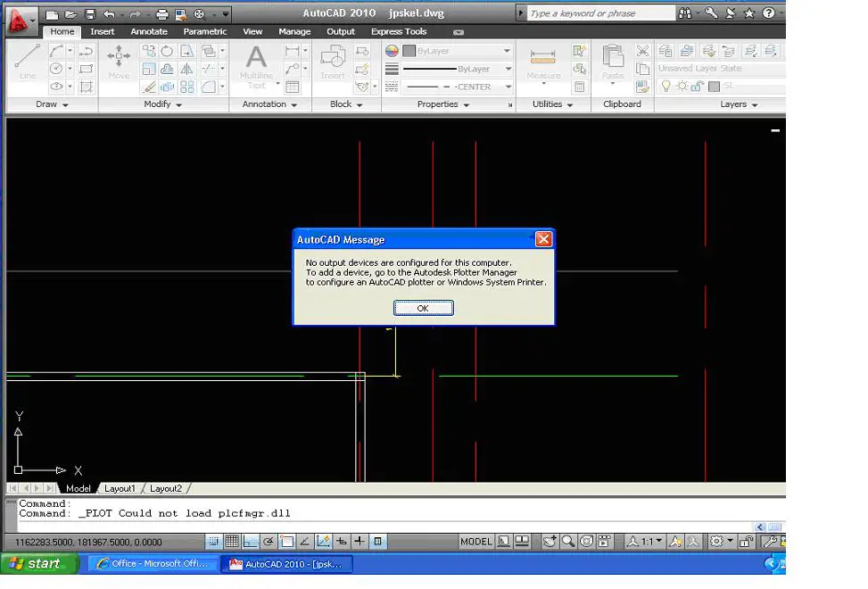Screen dimensions: 868x589
Task: Click the Open file icon in quick access toolbar
Action: coord(70,14)
